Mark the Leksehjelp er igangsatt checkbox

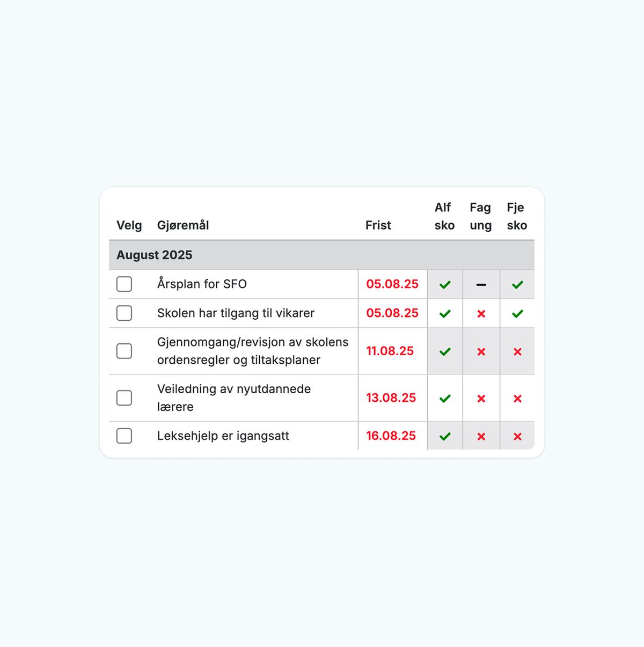[124, 436]
